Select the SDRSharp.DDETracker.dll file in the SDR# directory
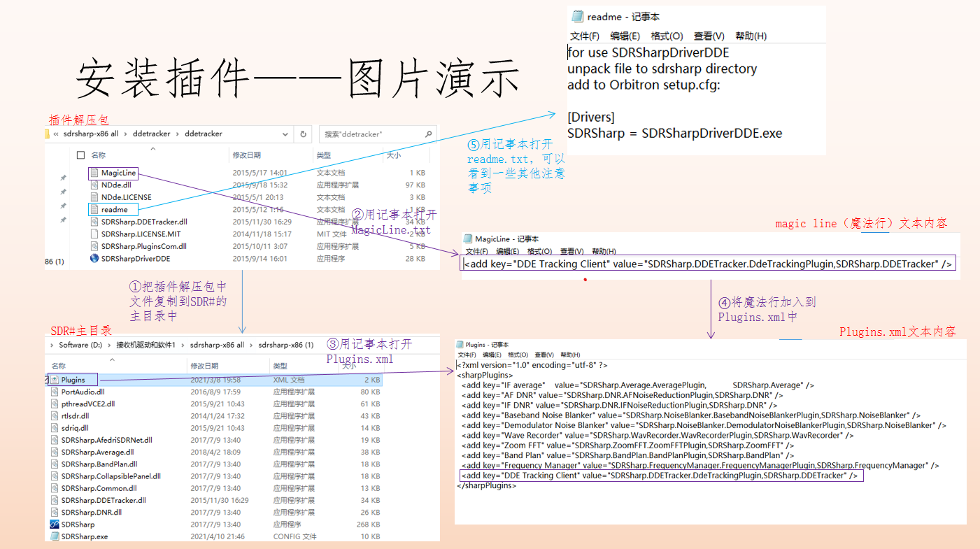Viewport: 980px width, 549px height. [x=103, y=501]
